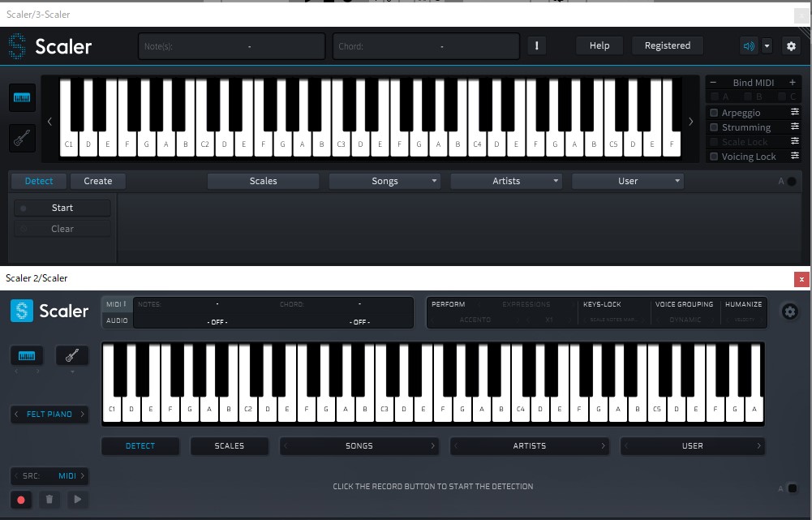Select keyboard view icon in the Scaler 2 window
Image resolution: width=812 pixels, height=520 pixels.
point(27,356)
